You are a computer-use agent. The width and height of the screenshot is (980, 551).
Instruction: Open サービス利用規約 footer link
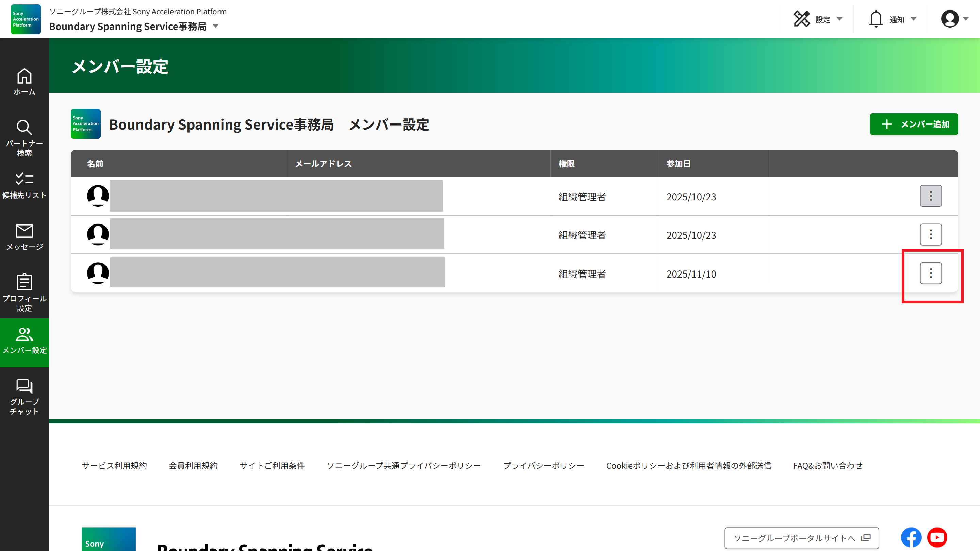click(x=114, y=465)
